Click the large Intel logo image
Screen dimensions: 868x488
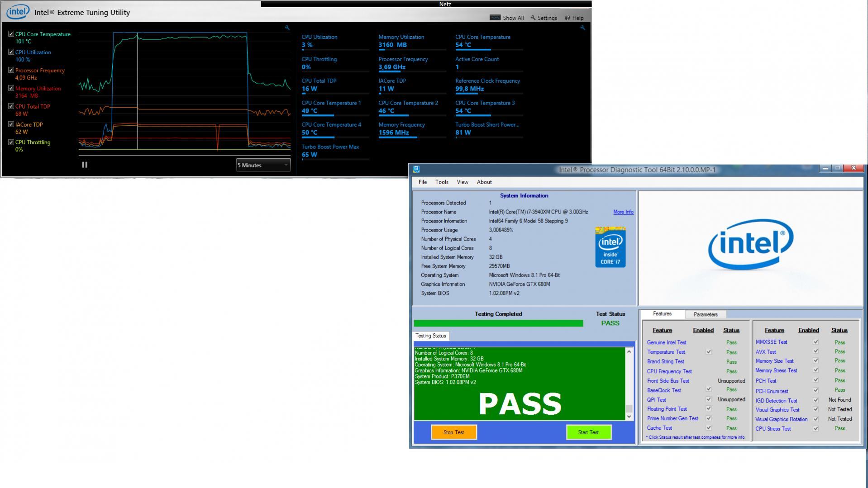[750, 245]
